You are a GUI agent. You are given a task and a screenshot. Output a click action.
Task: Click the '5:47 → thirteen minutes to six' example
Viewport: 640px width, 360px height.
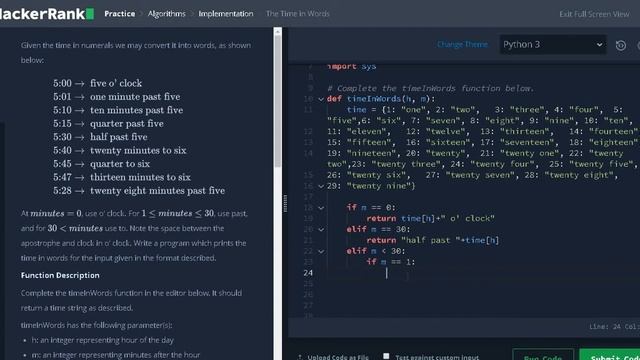click(x=122, y=177)
